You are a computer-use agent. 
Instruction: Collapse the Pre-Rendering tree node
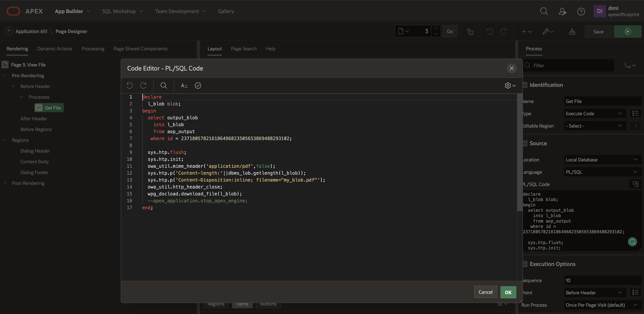tap(5, 76)
